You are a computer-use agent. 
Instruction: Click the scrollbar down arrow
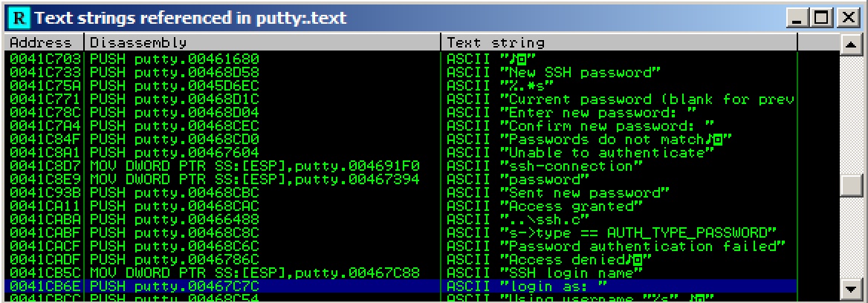(x=851, y=288)
